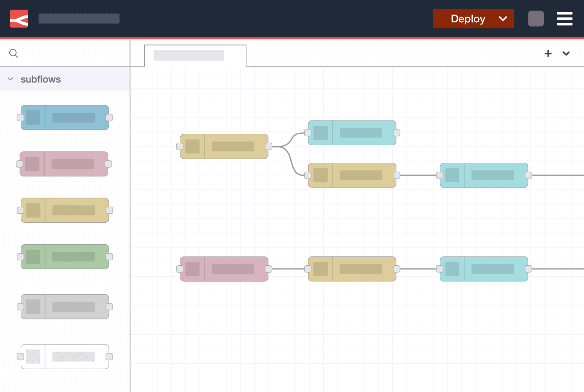Click the white node at palette bottom
Viewport: 584px width, 392px height.
(65, 356)
